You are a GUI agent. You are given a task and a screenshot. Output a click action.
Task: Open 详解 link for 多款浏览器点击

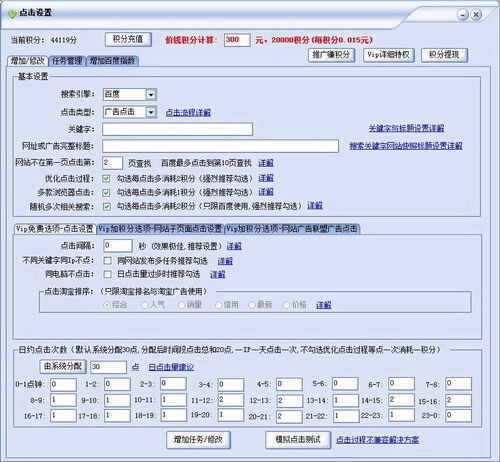coord(266,192)
